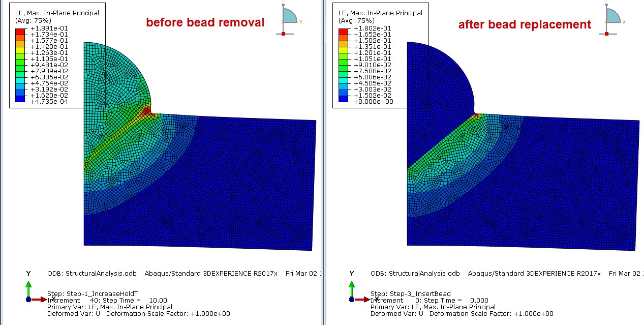Click the green Y arrow in right viewport triad
Viewport: 644px width, 325px height.
351,284
